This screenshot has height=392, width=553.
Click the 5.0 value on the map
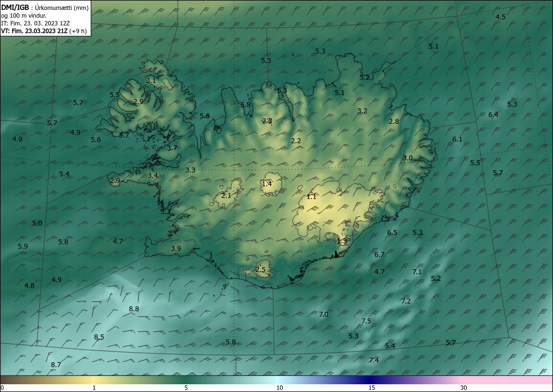37,223
